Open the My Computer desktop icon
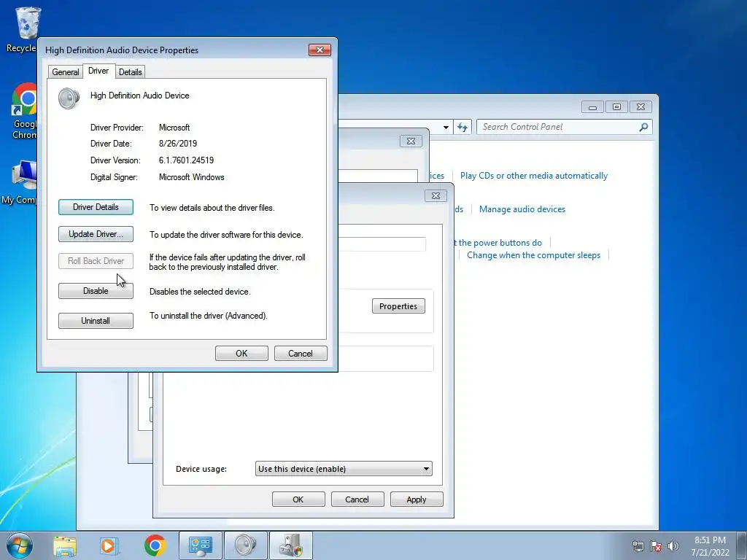Image resolution: width=747 pixels, height=560 pixels. tap(20, 183)
